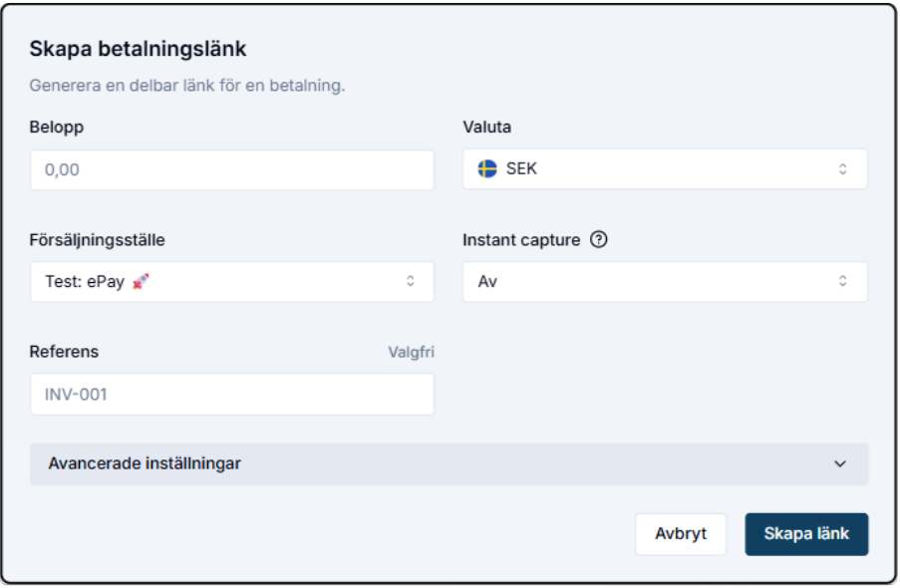Image resolution: width=900 pixels, height=588 pixels.
Task: Click the up-down arrows icon in Instant capture field
Action: coord(842,282)
